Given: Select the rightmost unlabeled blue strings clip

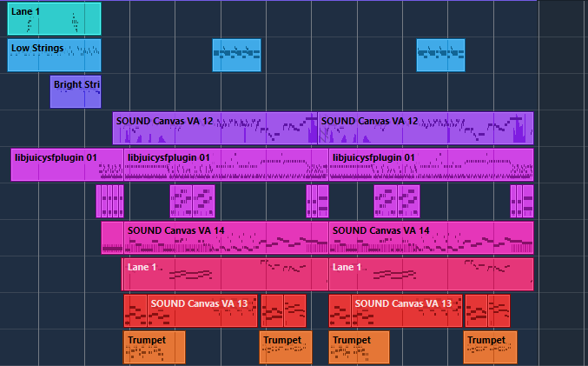Looking at the screenshot, I should pos(440,55).
